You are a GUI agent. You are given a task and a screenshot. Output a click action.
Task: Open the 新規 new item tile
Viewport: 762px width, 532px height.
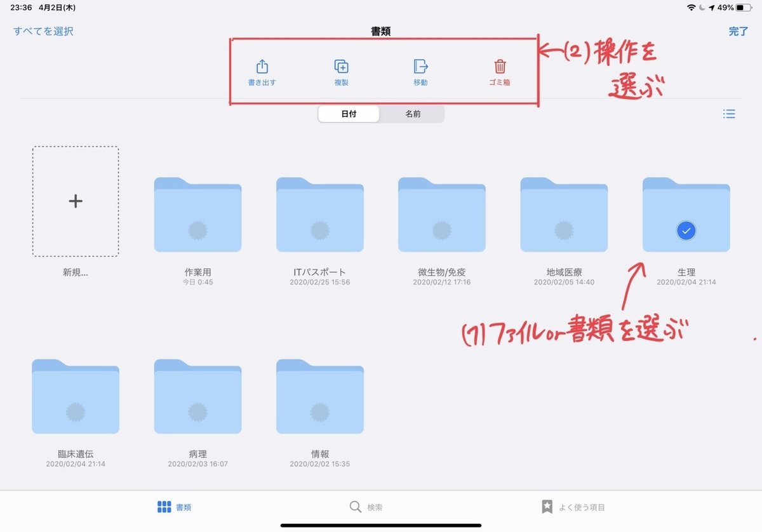click(x=76, y=201)
